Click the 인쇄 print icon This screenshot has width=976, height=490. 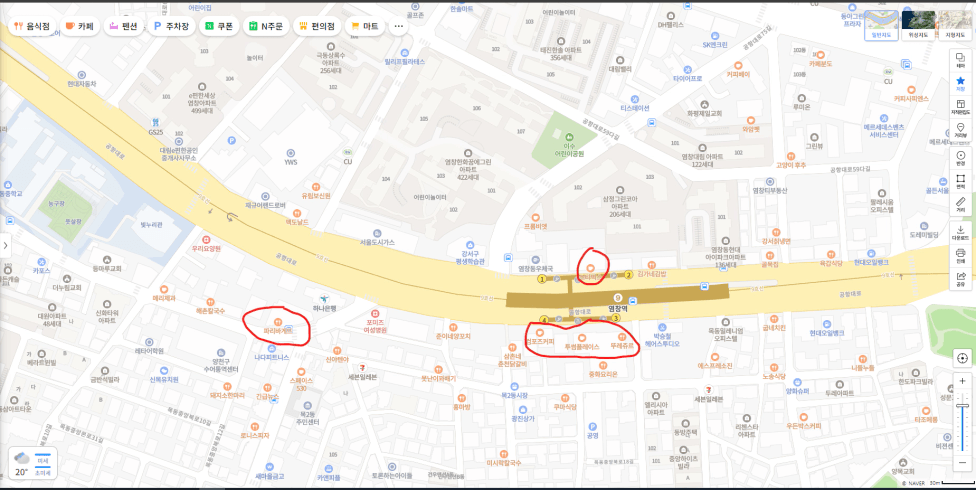[x=959, y=255]
